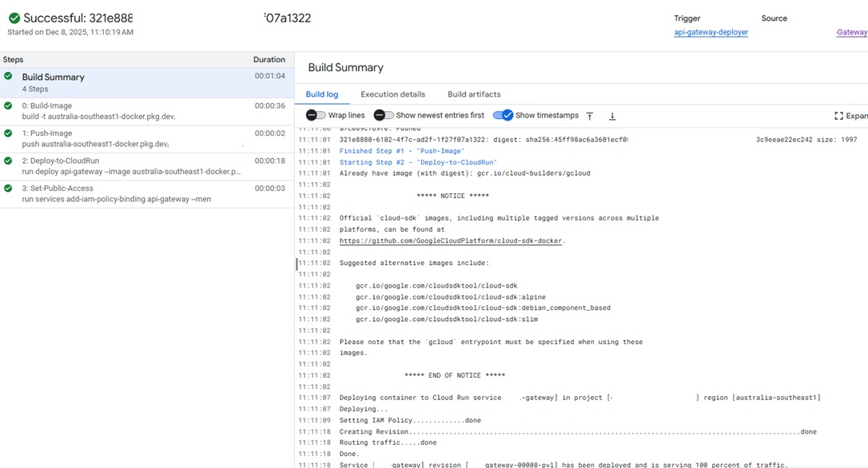Click the Gateway source link
Image resolution: width=868 pixels, height=468 pixels.
(851, 32)
